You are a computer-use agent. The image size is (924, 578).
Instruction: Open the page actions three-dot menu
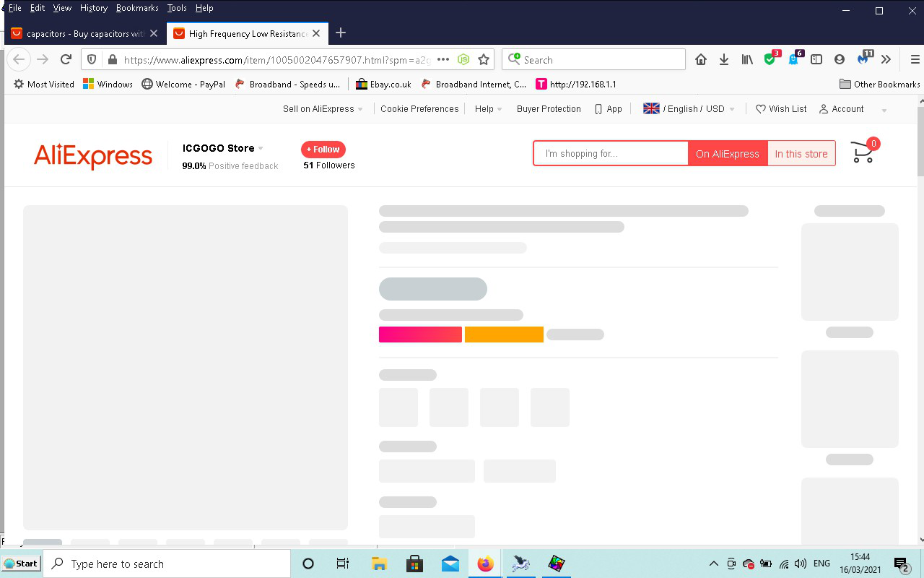pyautogui.click(x=443, y=60)
